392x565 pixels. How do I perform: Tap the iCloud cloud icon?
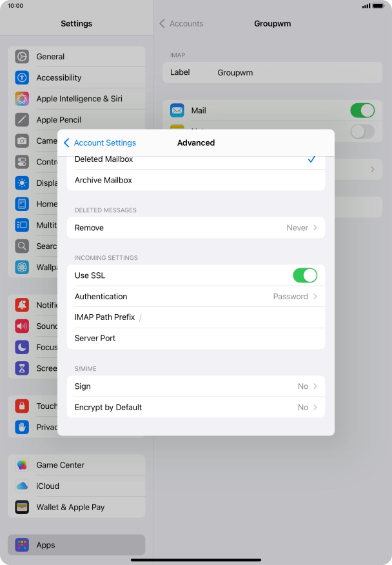pyautogui.click(x=23, y=486)
